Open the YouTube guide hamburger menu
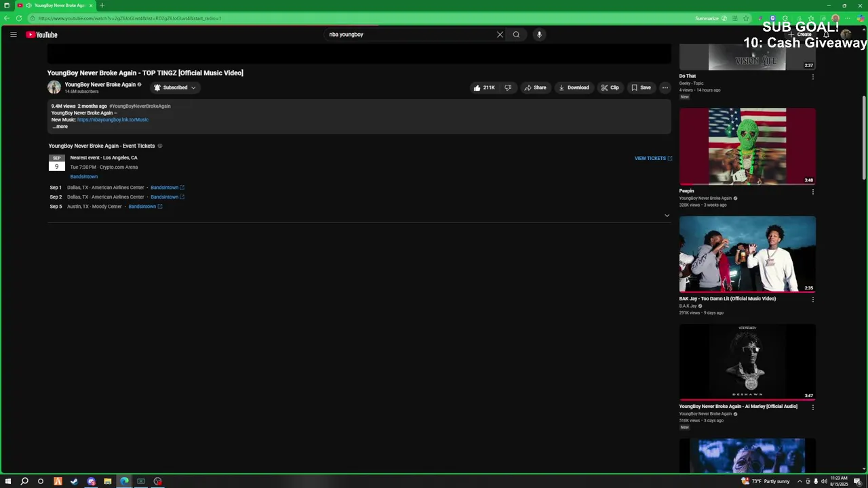868x488 pixels. pos(13,35)
